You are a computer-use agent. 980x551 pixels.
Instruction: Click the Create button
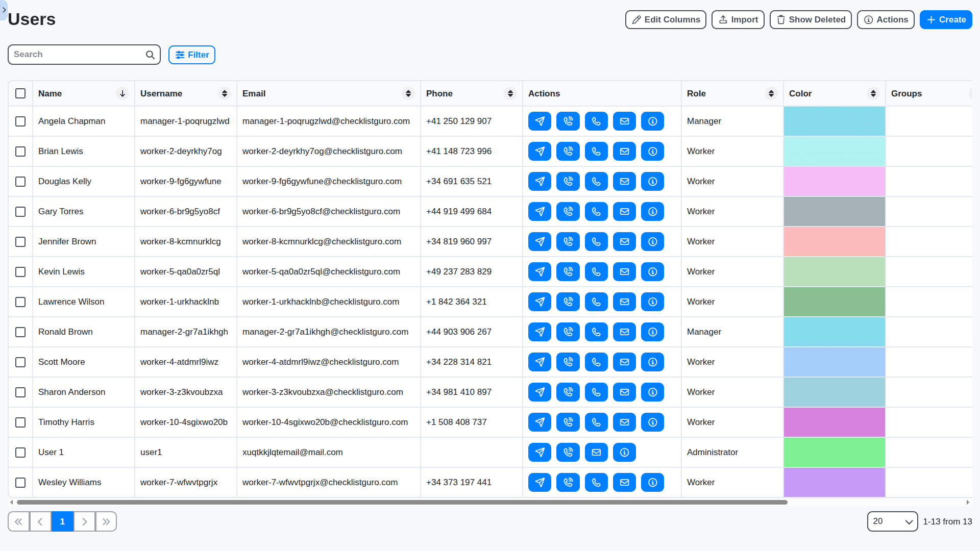(945, 19)
